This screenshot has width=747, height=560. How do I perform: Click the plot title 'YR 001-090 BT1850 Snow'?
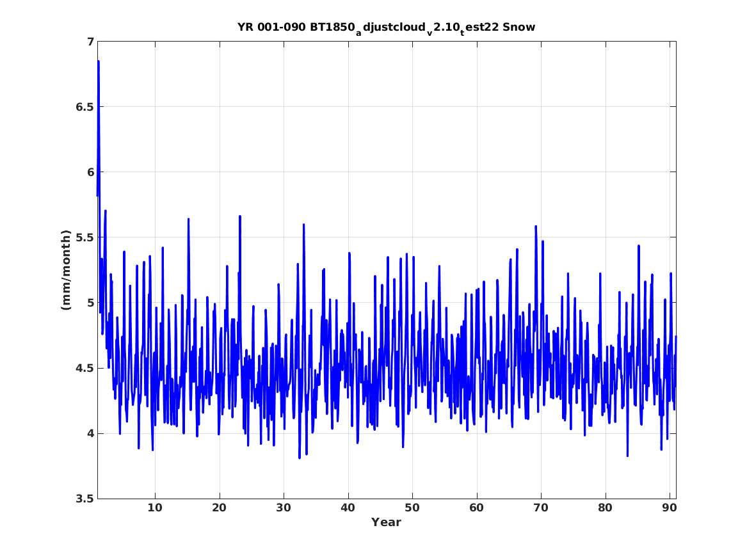(387, 28)
